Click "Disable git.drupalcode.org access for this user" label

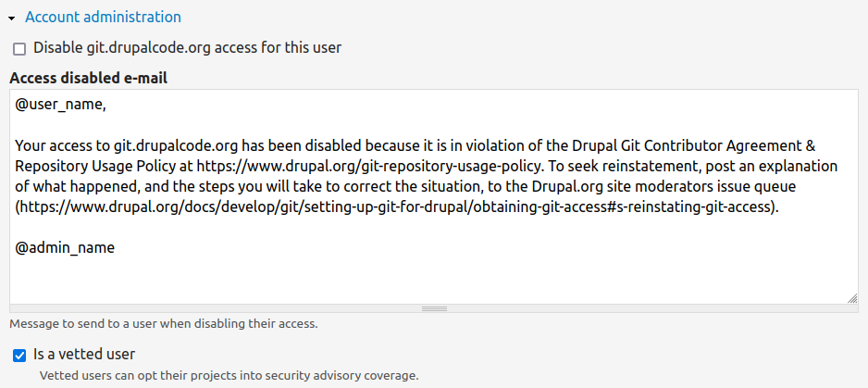coord(188,47)
